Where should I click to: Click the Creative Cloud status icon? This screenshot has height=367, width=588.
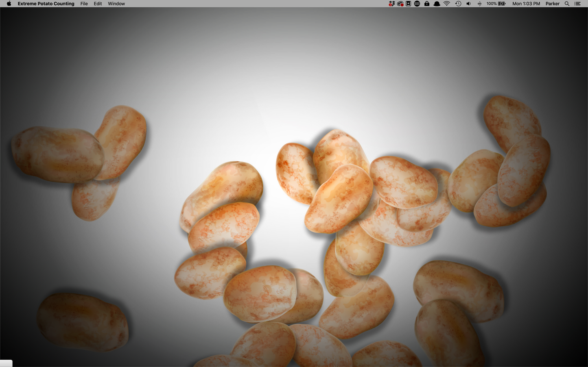[x=400, y=4]
